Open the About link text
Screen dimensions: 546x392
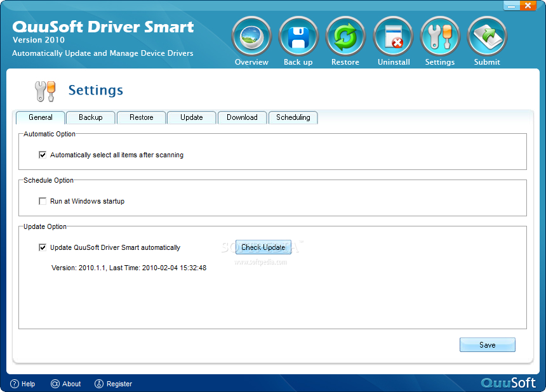tap(71, 384)
